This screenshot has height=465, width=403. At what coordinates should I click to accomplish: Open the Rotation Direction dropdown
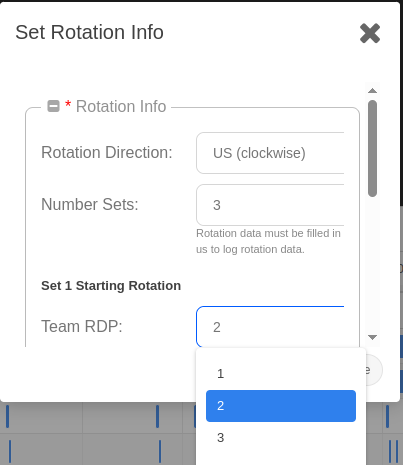click(x=270, y=153)
